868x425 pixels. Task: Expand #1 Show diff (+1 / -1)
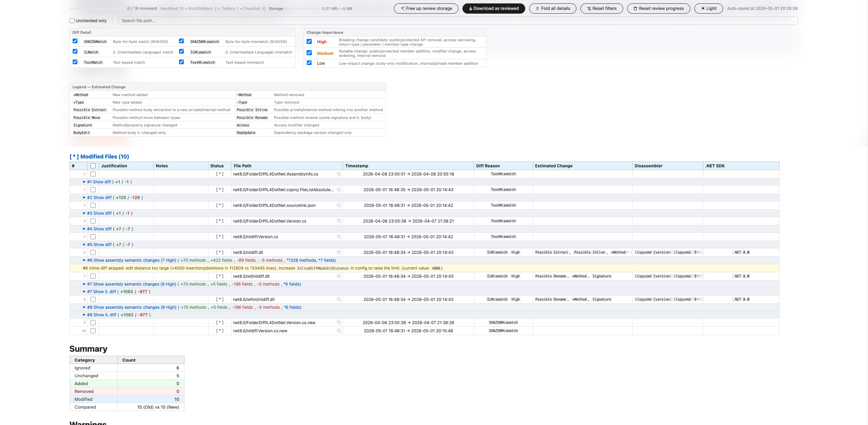pyautogui.click(x=107, y=182)
